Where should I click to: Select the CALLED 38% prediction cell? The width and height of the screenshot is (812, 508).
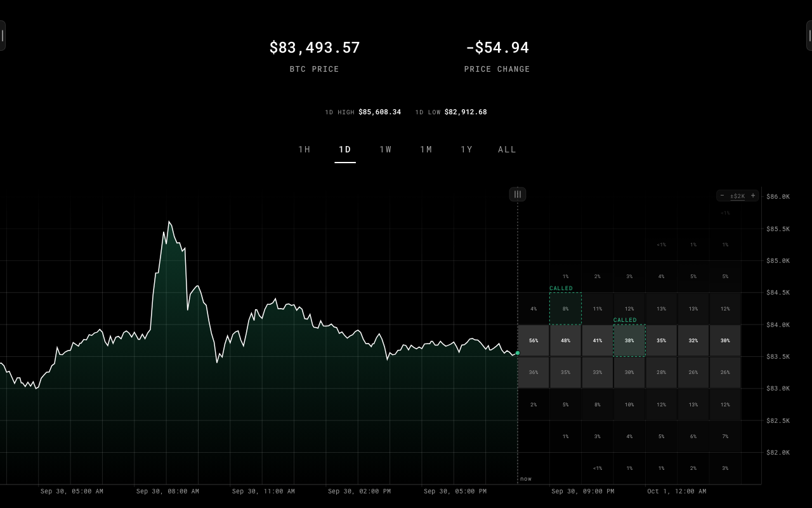(x=629, y=340)
